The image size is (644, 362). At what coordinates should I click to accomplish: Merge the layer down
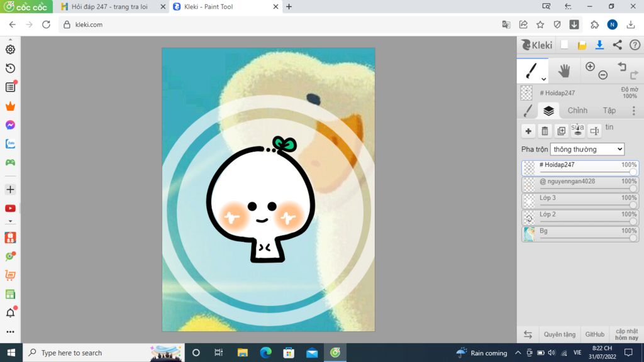[578, 131]
